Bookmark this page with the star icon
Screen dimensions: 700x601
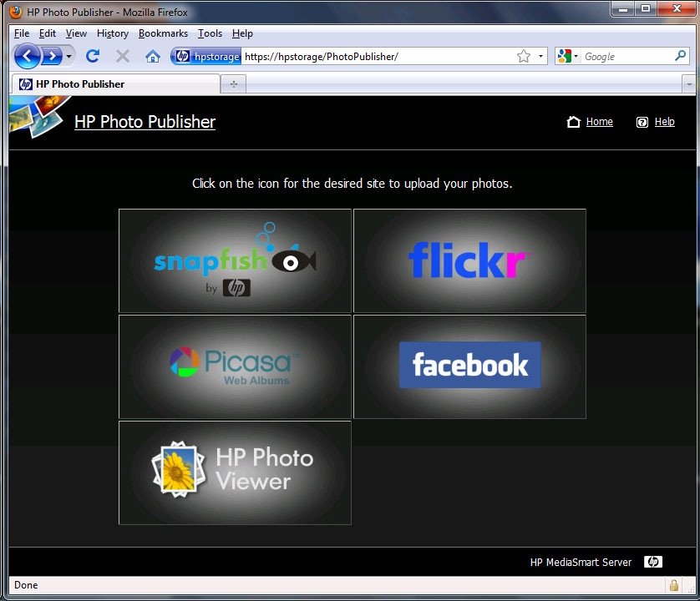(523, 56)
